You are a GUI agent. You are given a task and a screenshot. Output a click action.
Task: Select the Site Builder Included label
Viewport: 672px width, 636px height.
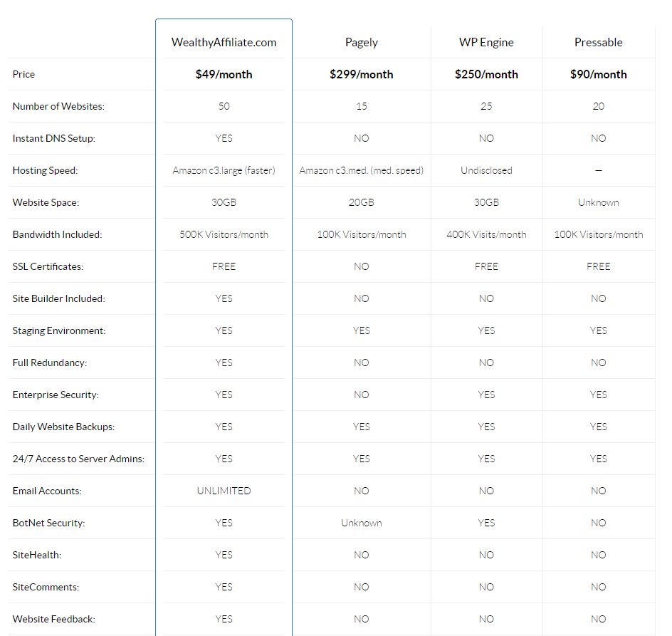coord(58,298)
